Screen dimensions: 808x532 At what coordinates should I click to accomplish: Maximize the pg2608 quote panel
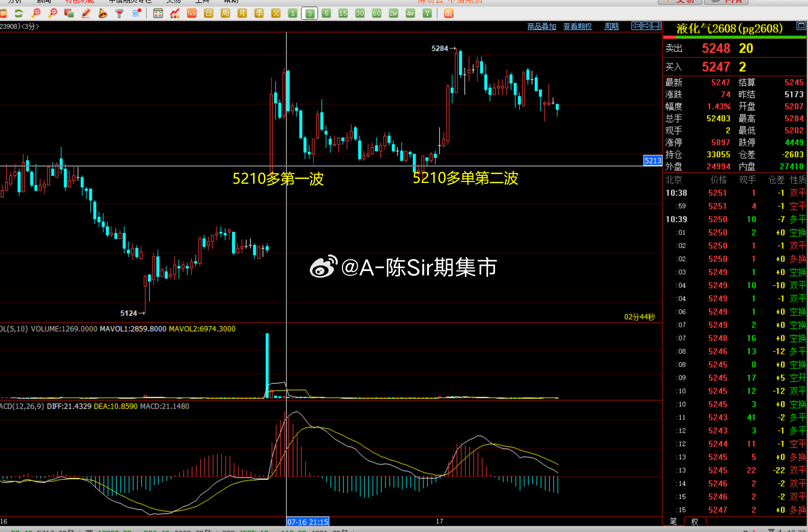[801, 26]
